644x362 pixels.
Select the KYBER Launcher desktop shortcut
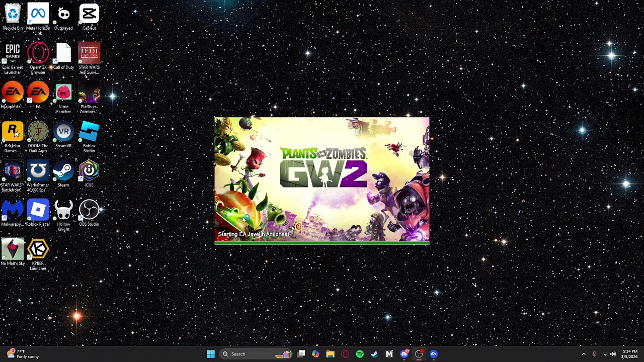38,255
